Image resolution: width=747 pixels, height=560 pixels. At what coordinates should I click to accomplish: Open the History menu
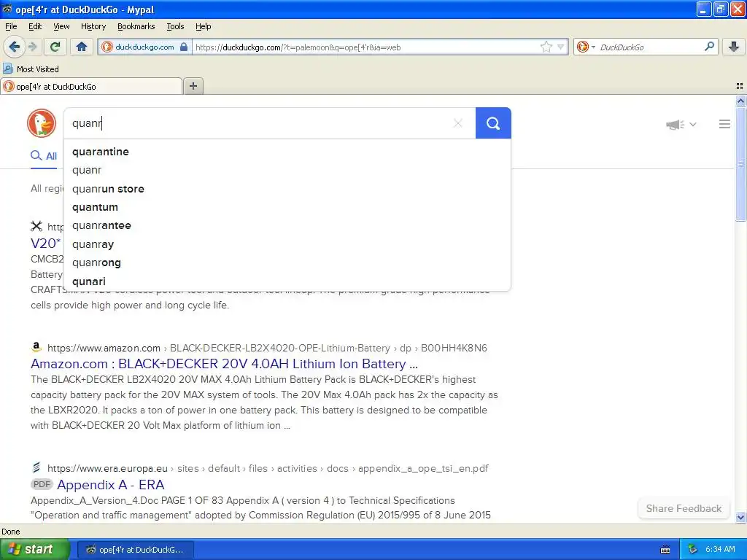(x=93, y=26)
